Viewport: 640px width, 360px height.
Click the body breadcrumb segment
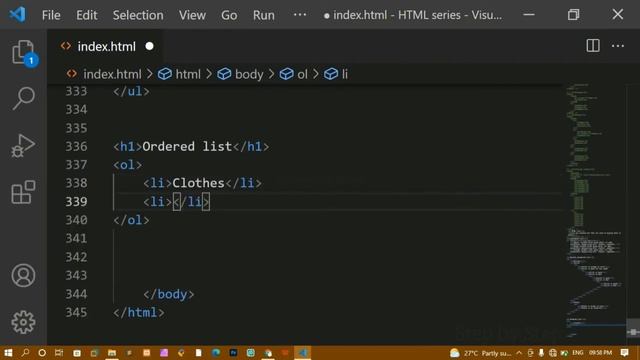tap(249, 74)
